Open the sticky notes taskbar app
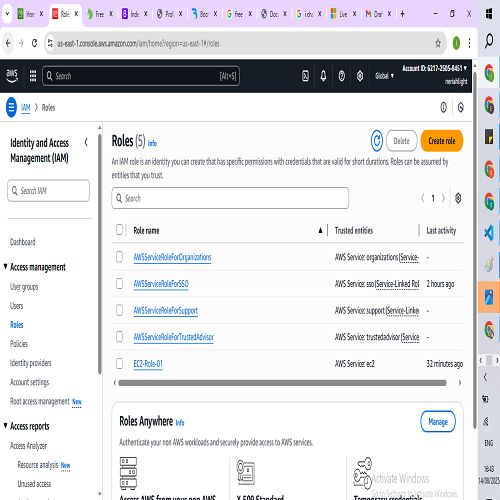500x500 pixels. pos(489,137)
